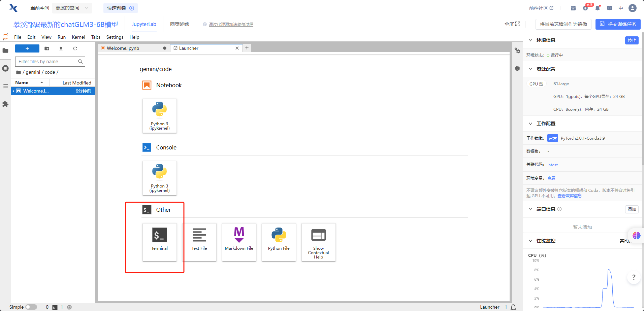The width and height of the screenshot is (644, 311).
Task: Select the JupyterLab tab
Action: 144,24
